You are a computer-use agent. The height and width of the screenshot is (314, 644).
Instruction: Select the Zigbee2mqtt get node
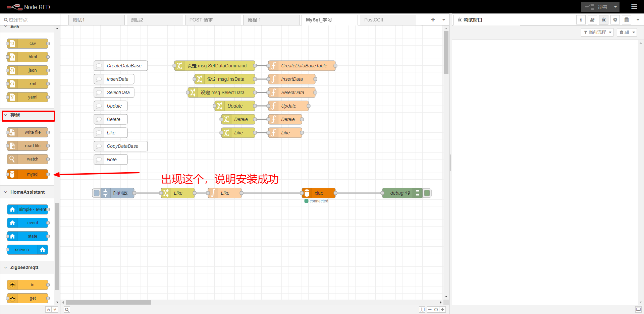point(28,298)
